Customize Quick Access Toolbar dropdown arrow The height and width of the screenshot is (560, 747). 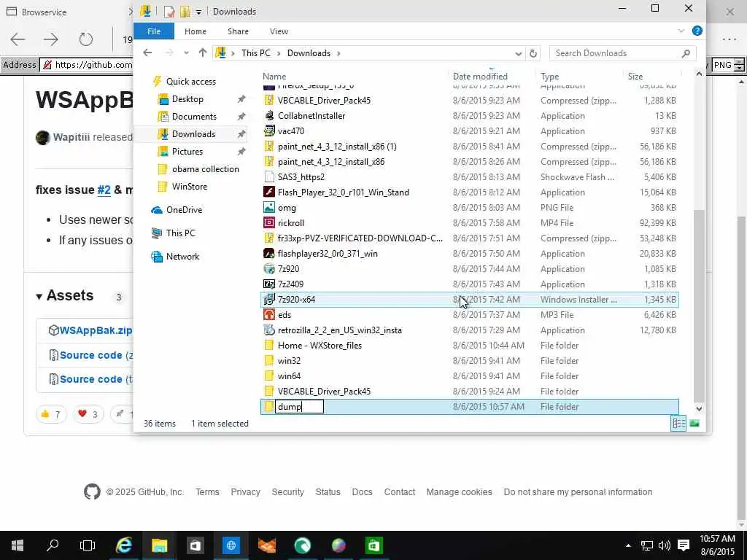(198, 12)
